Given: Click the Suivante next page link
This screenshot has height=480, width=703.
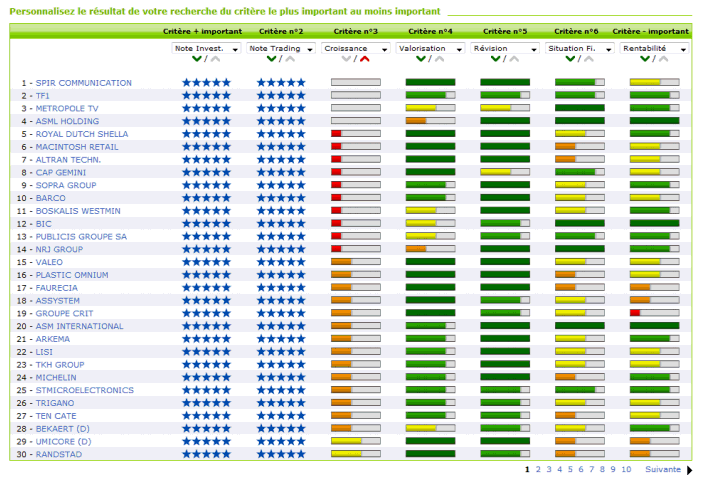Looking at the screenshot, I should [x=662, y=469].
